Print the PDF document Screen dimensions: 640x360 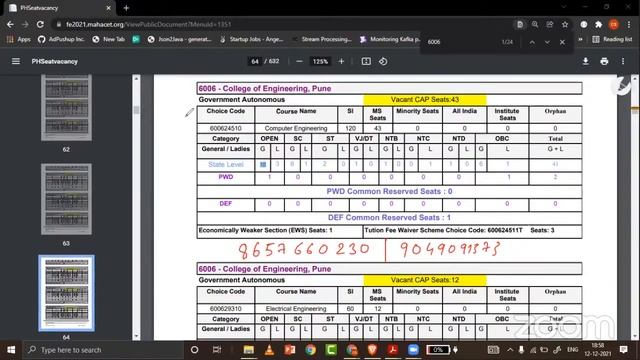click(604, 61)
